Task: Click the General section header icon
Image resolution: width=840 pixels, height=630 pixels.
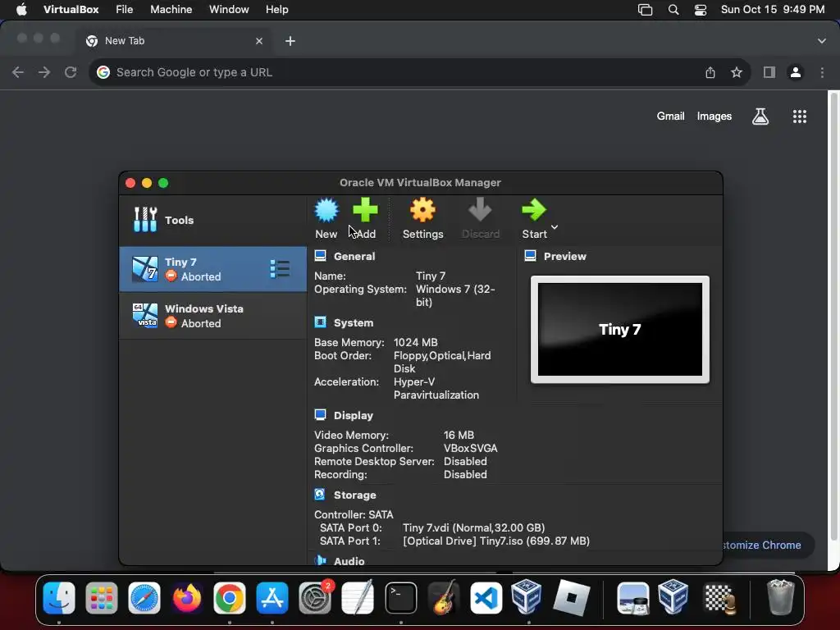Action: (321, 256)
